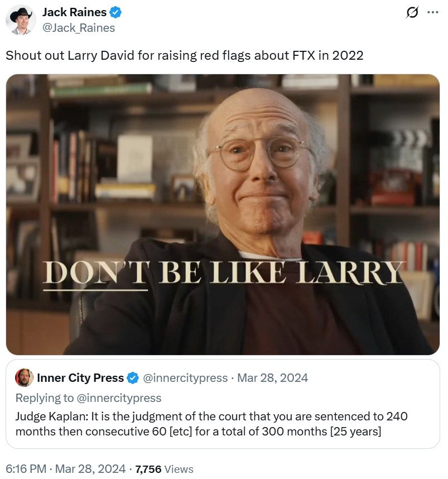Click the Grok slashed-circle icon
Image resolution: width=448 pixels, height=479 pixels.
[x=412, y=12]
